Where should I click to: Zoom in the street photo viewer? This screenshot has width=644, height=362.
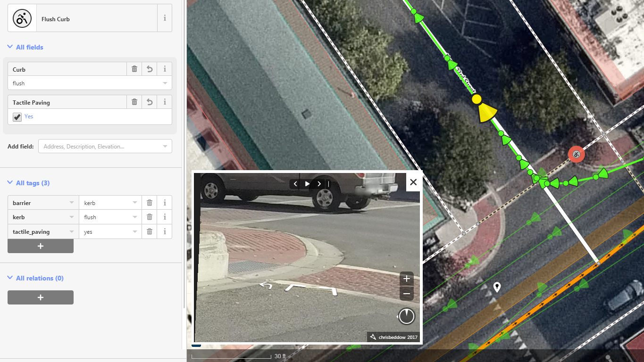[x=406, y=279]
